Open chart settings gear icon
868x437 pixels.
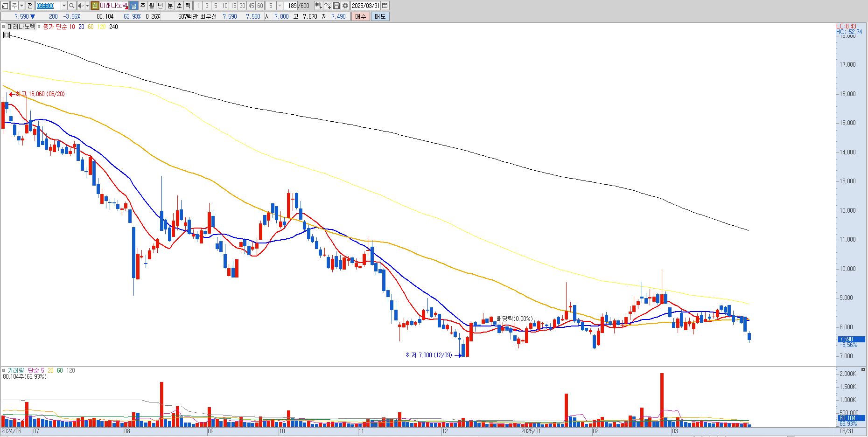pyautogui.click(x=345, y=6)
